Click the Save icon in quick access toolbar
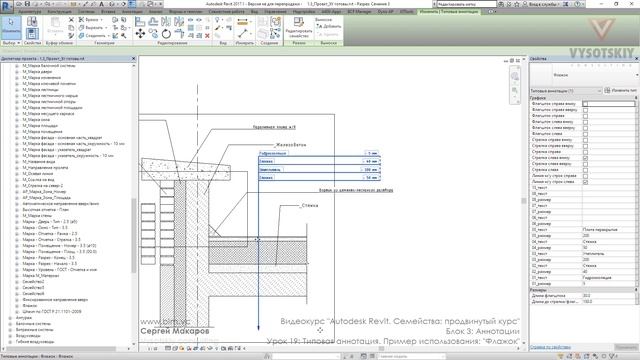This screenshot has width=640, height=360. tap(27, 4)
